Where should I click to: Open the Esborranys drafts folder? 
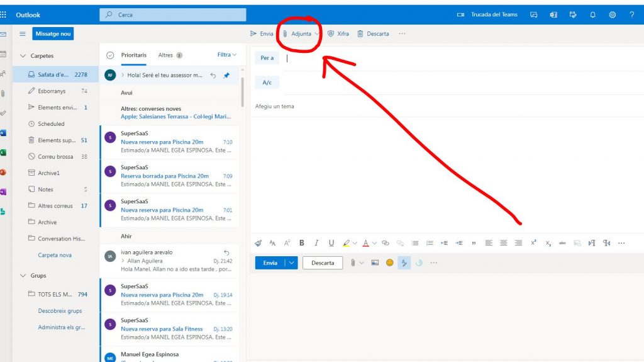pyautogui.click(x=51, y=91)
